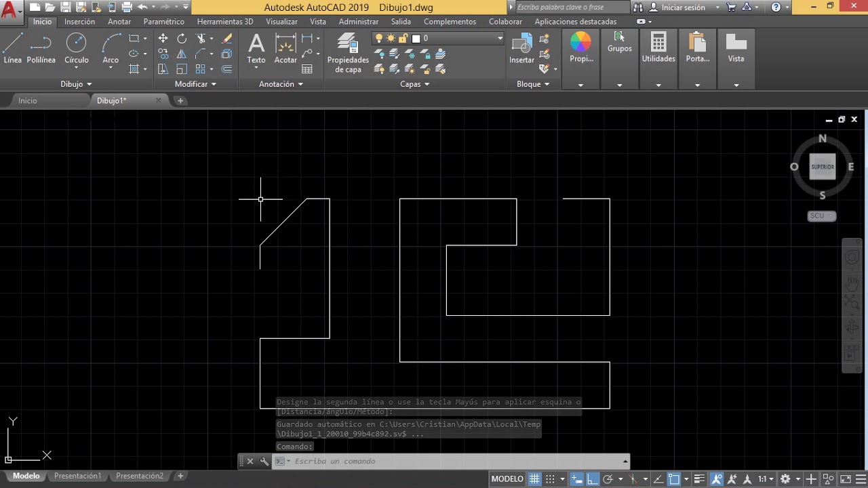Click the Desfase (offset) icon
868x488 pixels.
226,68
